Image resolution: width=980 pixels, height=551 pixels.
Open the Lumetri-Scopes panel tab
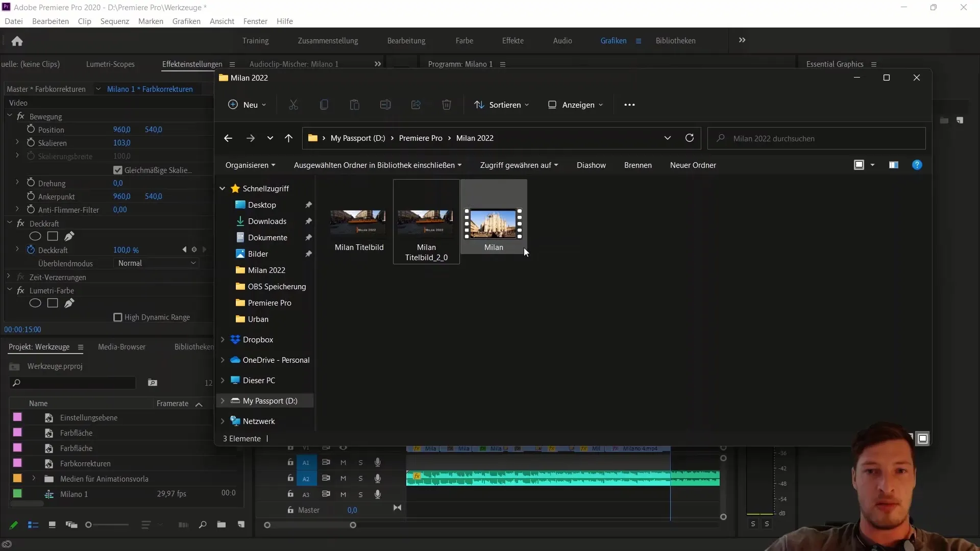110,64
